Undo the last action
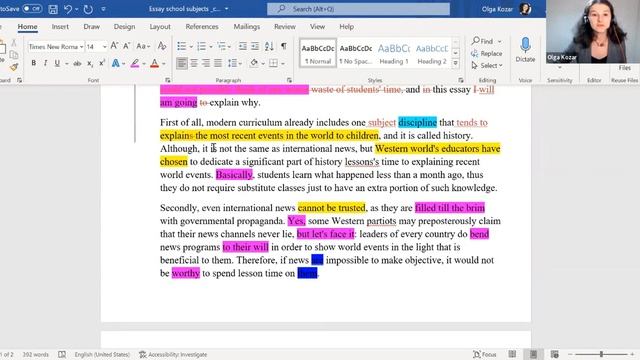 68,9
